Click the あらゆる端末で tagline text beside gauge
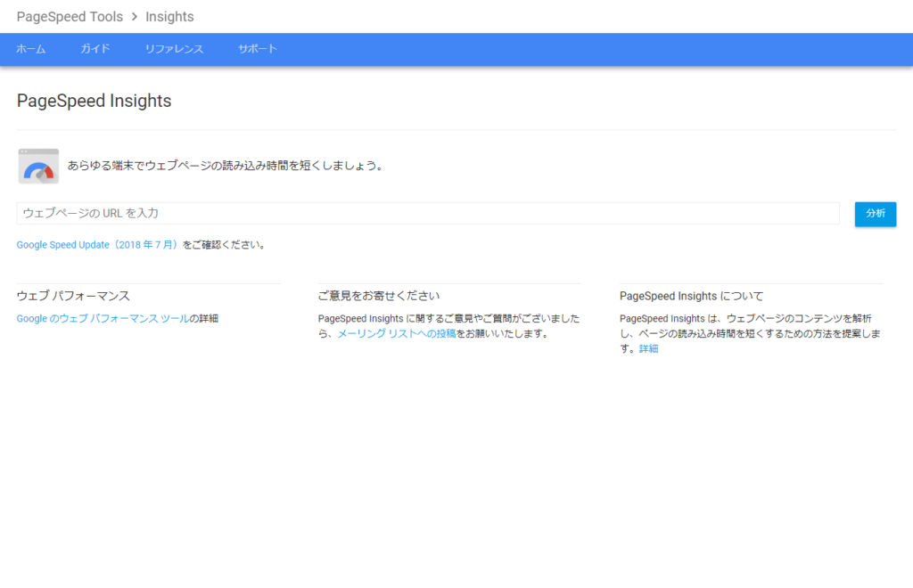913x588 pixels. 225,166
